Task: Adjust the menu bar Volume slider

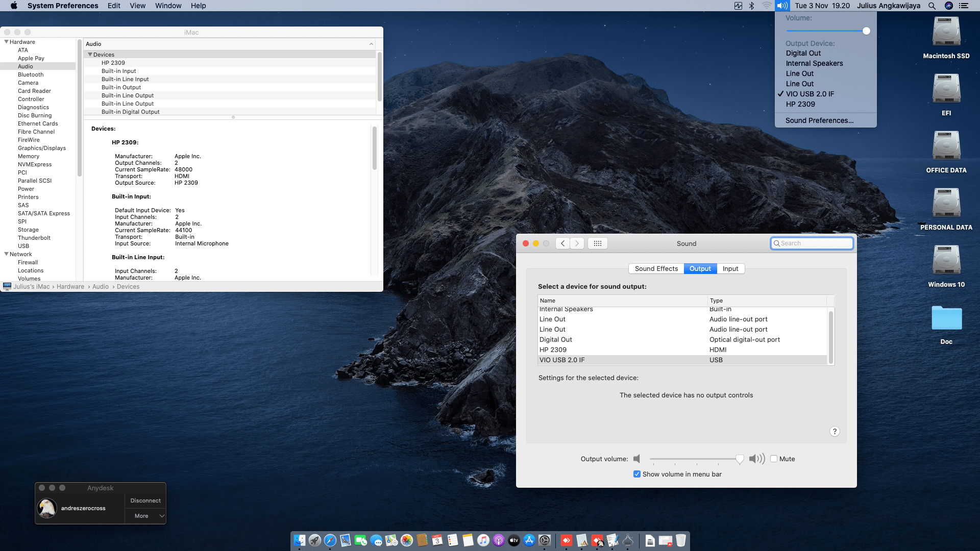Action: (866, 31)
